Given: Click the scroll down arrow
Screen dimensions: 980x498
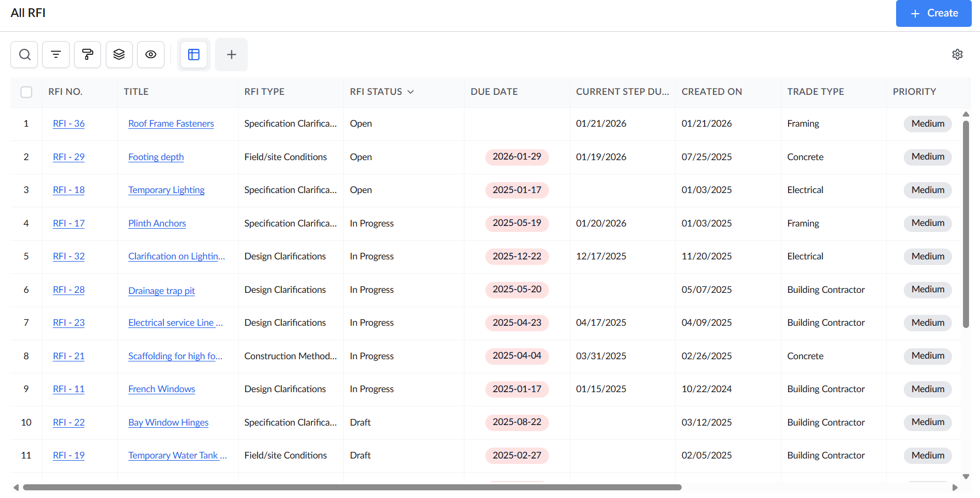Looking at the screenshot, I should [x=966, y=477].
